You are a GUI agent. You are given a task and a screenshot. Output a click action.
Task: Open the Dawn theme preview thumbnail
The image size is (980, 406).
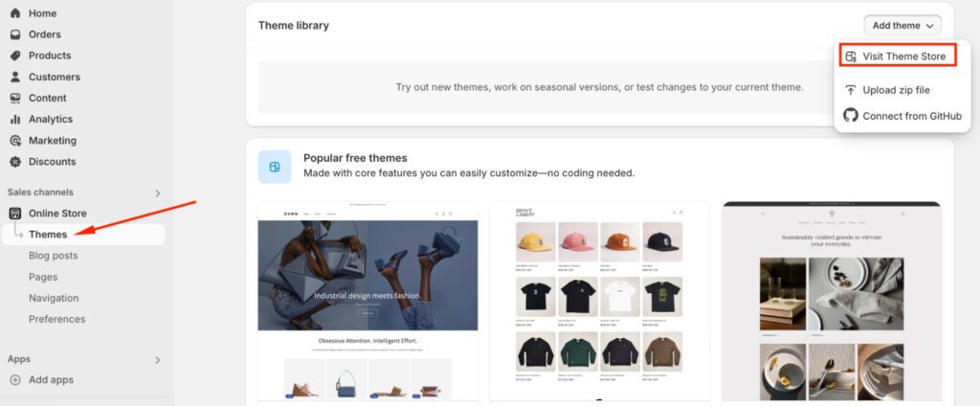click(x=368, y=302)
